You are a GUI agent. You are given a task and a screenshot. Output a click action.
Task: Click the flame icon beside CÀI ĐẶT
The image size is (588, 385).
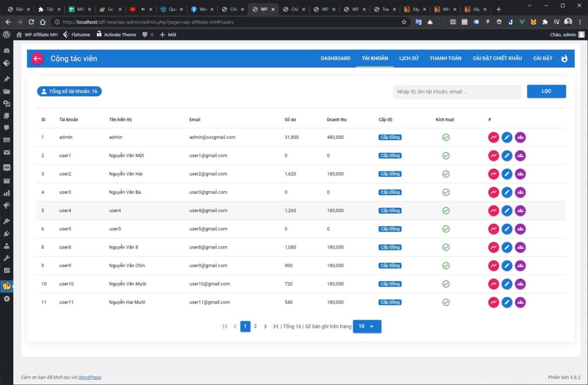[565, 58]
